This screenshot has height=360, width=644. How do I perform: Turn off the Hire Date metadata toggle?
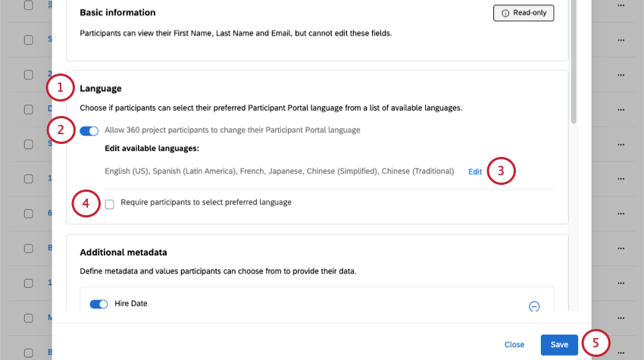coord(99,304)
